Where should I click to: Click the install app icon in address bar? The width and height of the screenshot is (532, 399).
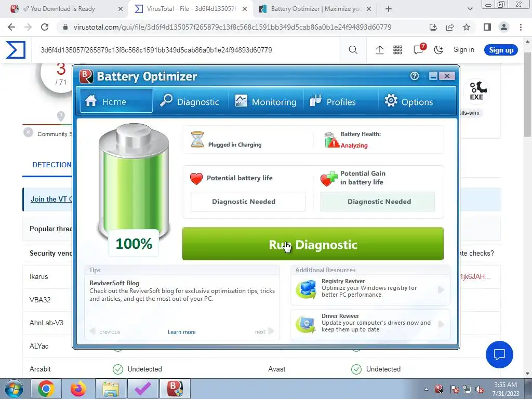coord(433,27)
